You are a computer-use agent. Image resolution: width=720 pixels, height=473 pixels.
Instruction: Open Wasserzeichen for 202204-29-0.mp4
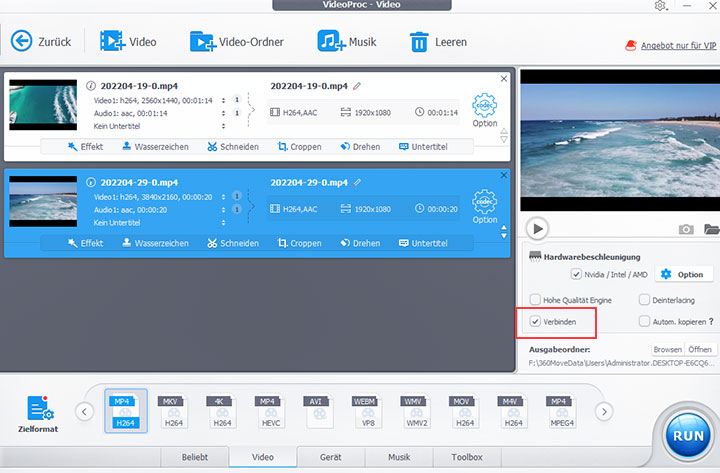(155, 243)
